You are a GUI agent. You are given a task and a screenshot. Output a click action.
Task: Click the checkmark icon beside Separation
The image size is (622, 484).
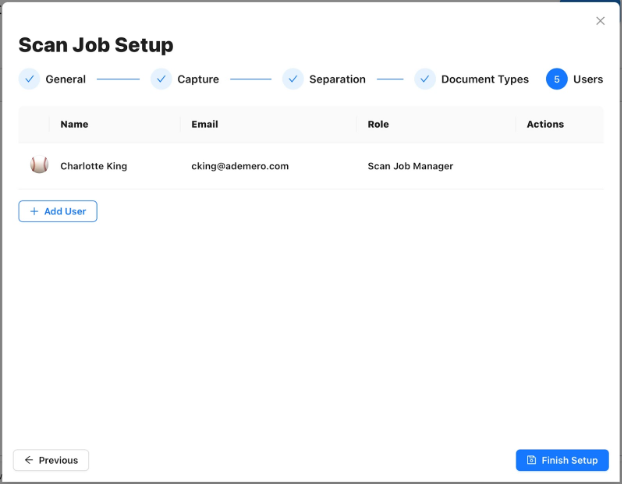(293, 79)
